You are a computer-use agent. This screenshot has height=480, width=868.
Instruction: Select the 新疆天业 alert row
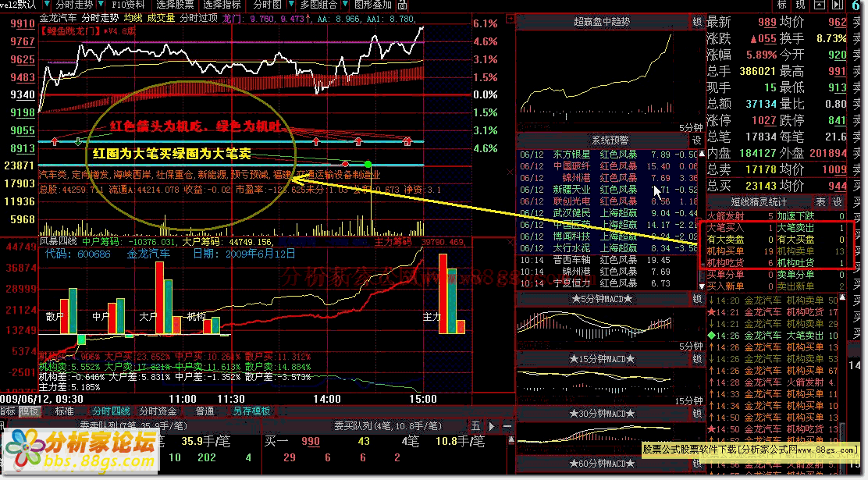[x=608, y=190]
